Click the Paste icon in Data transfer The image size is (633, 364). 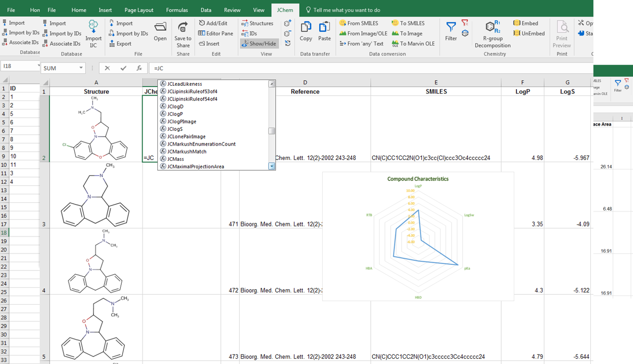pos(324,27)
